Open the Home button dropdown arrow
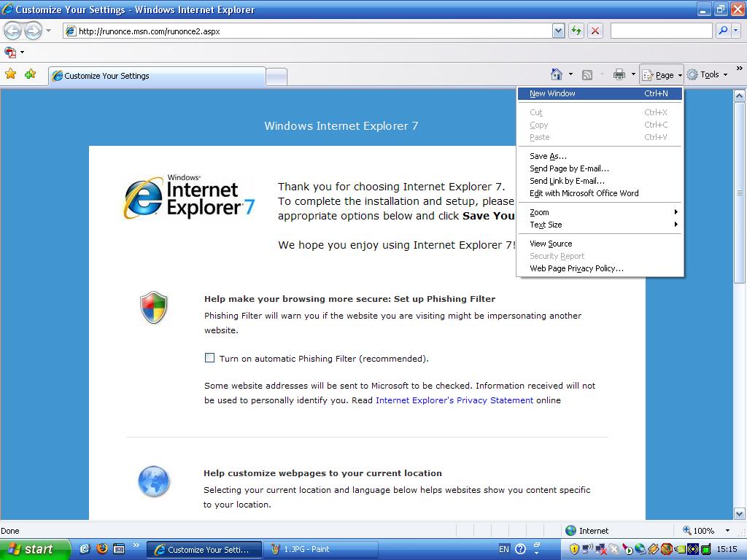Screen dimensions: 747x560 tap(570, 74)
